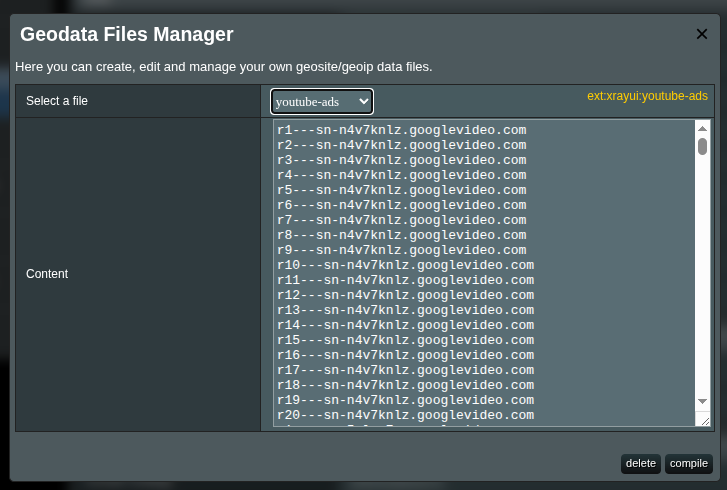Place cursor in r13---sn-n4v7knlz line

[405, 310]
